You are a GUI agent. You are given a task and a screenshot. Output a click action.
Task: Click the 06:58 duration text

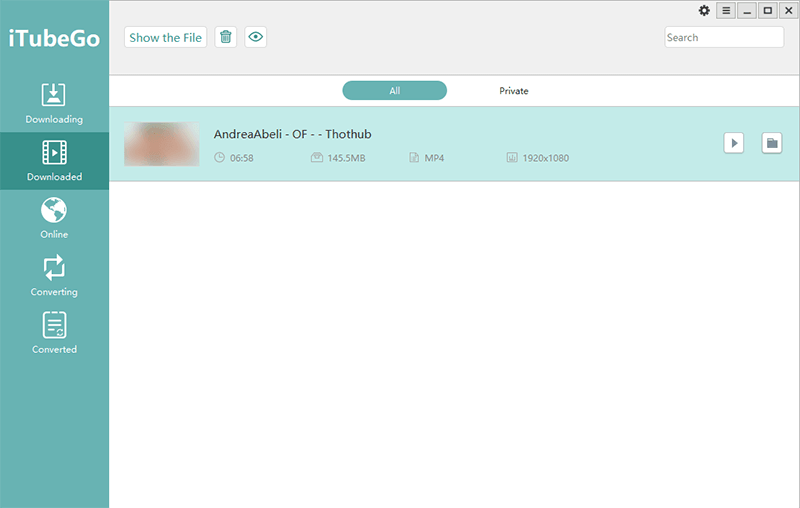(242, 158)
